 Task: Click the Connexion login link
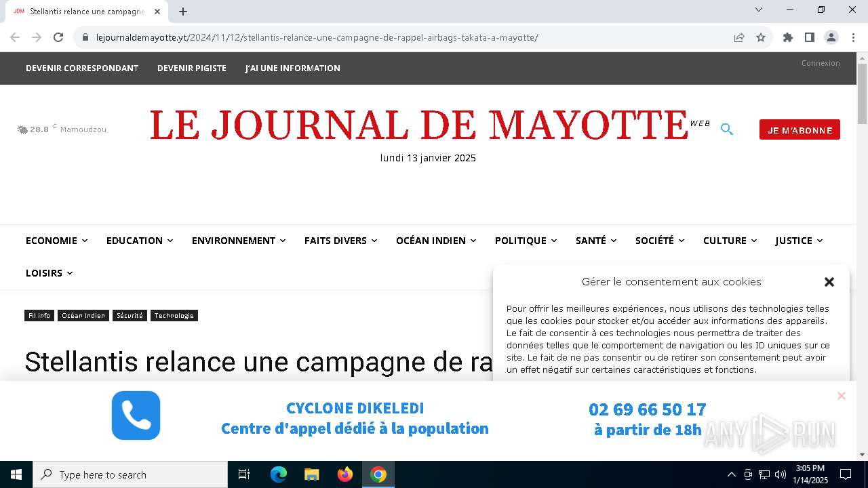pyautogui.click(x=821, y=63)
